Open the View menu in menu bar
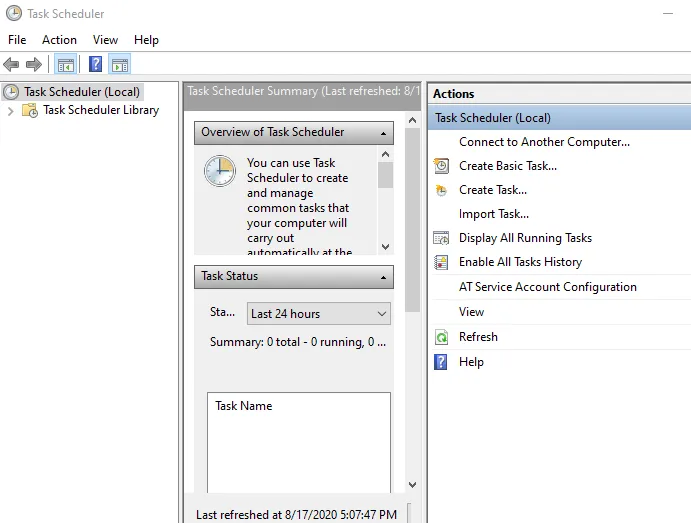 (105, 40)
